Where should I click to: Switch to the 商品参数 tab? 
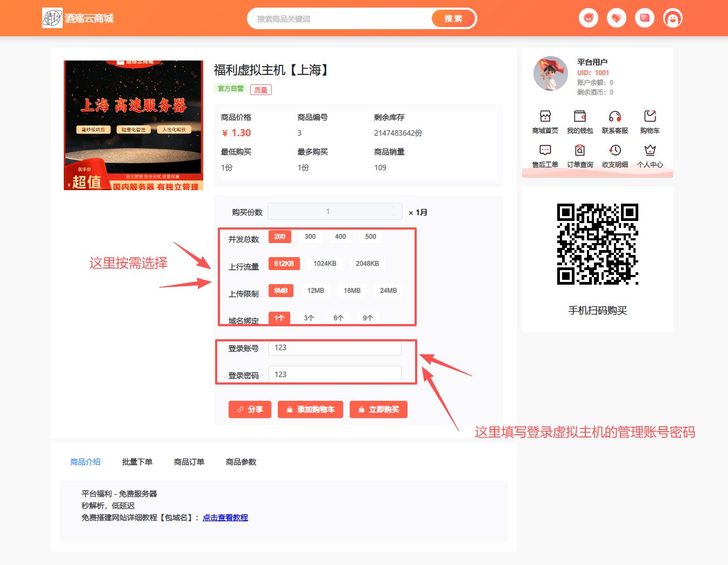(x=241, y=462)
